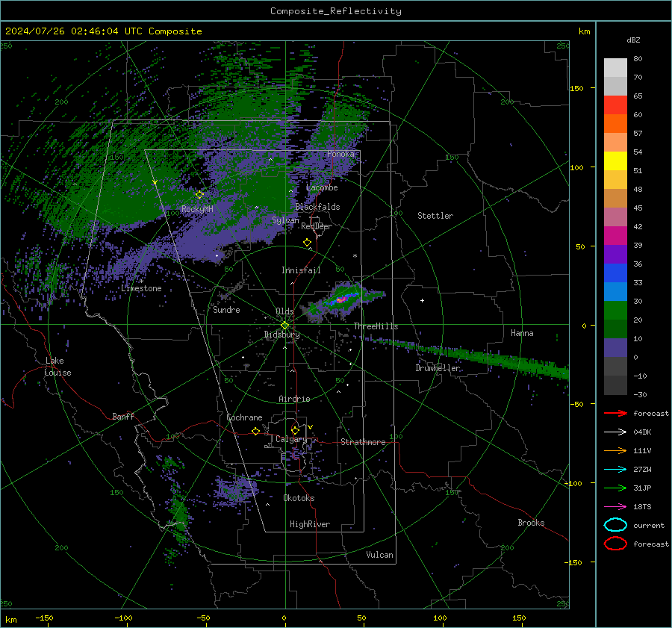Select the Lacombe label on map
The height and width of the screenshot is (628, 672).
point(322,187)
